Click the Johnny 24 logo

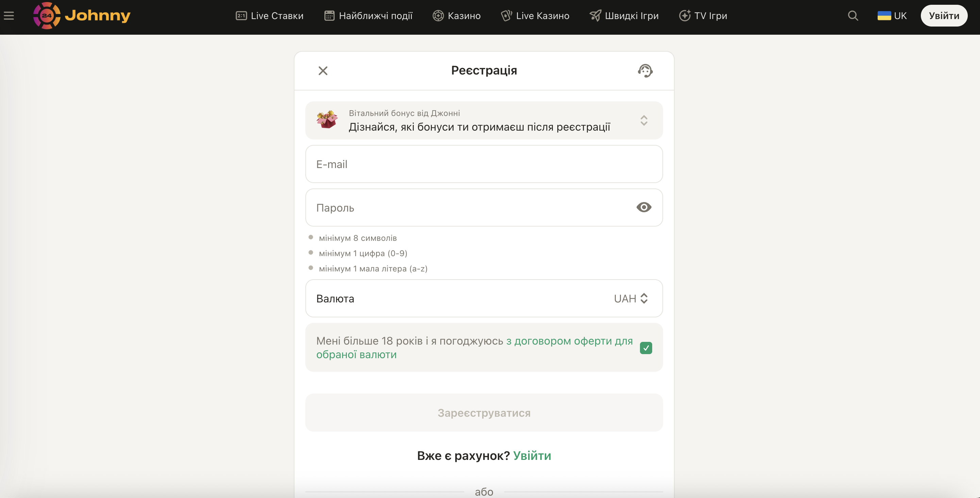pos(82,16)
